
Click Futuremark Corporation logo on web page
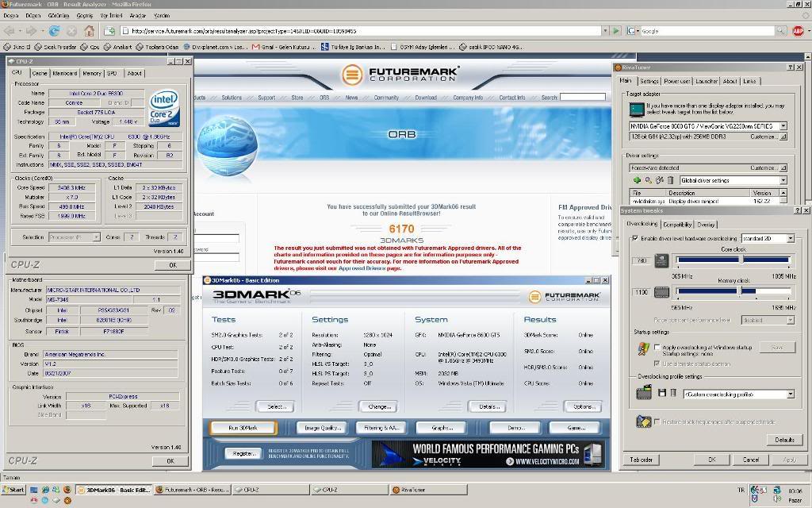pos(400,75)
